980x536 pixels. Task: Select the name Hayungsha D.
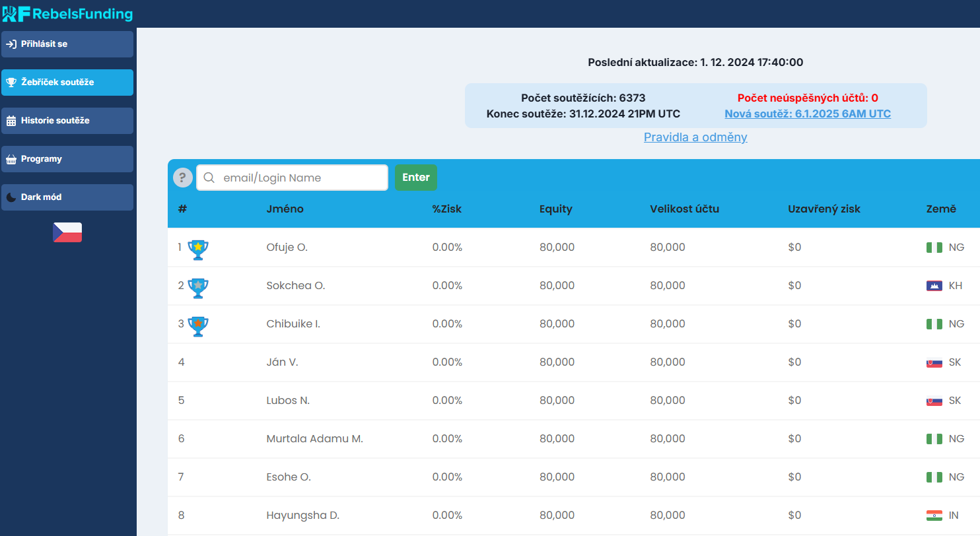click(x=303, y=516)
